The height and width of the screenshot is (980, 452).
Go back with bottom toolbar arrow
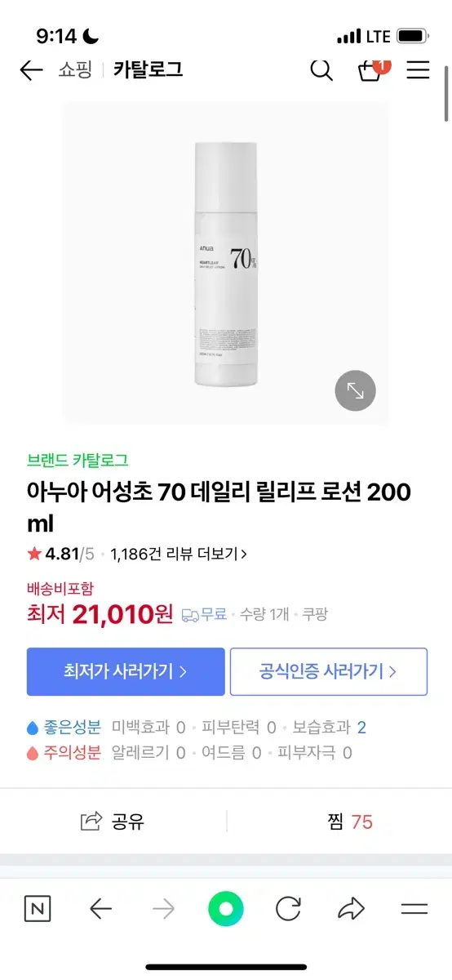click(x=100, y=909)
